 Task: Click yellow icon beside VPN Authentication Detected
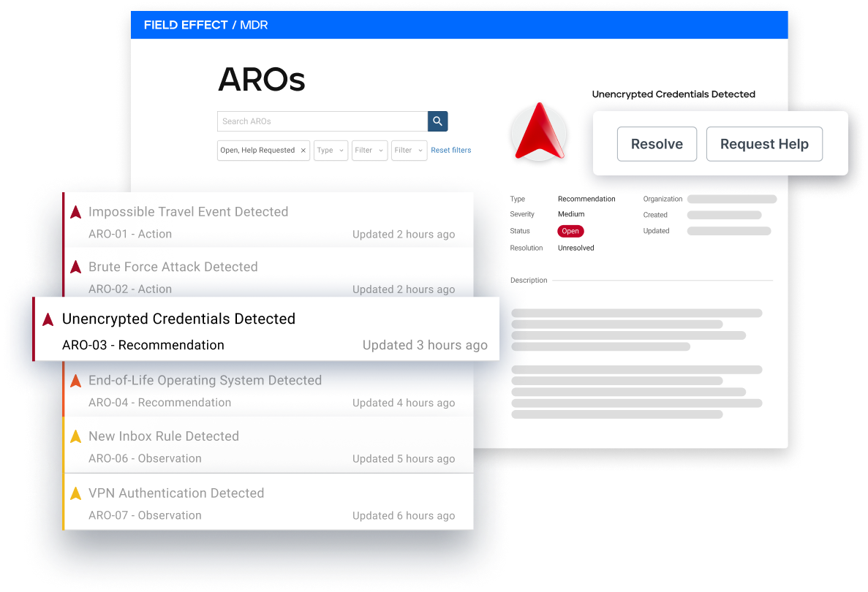75,494
